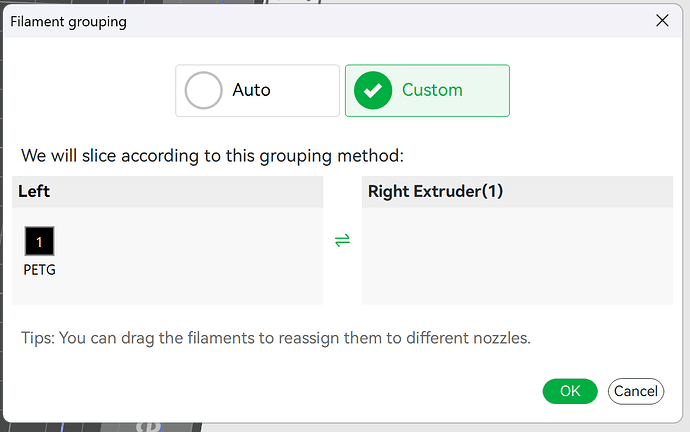The image size is (690, 432).
Task: Dismiss the dialog with the Cancel button
Action: pyautogui.click(x=636, y=391)
